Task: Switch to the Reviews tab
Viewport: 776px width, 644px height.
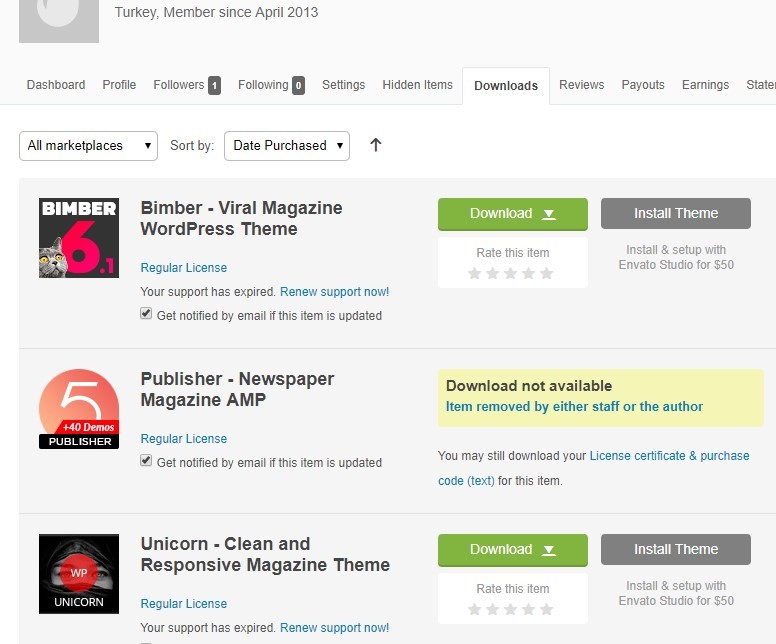Action: point(582,85)
